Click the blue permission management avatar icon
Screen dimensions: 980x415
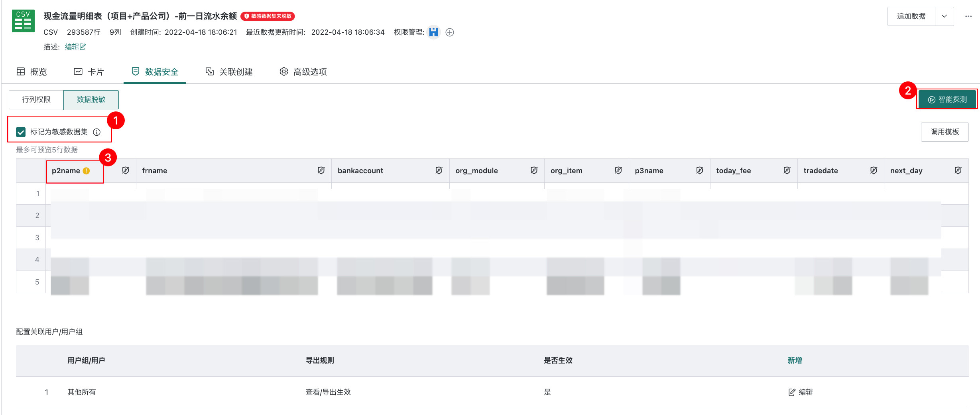433,32
